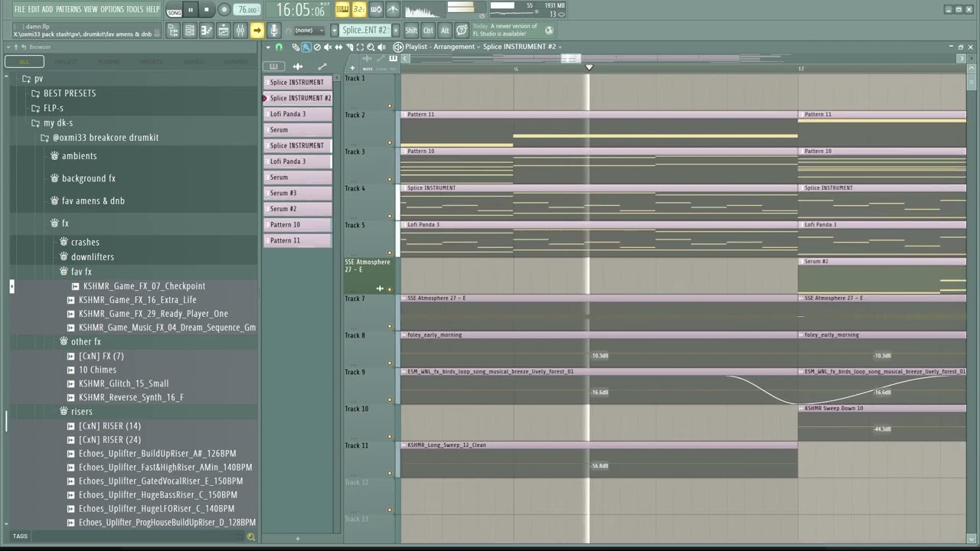Viewport: 980px width, 551px height.
Task: Show pattern clips in the picker panel
Action: [273, 67]
